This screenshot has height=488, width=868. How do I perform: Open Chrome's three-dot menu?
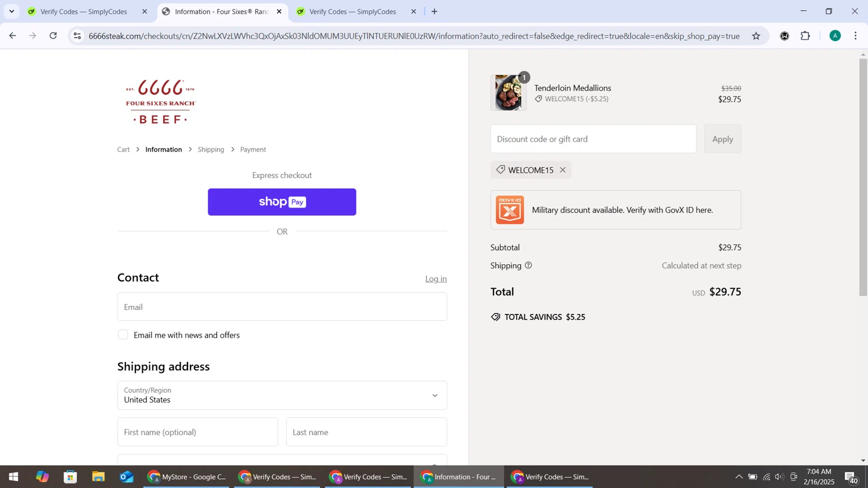point(856,36)
